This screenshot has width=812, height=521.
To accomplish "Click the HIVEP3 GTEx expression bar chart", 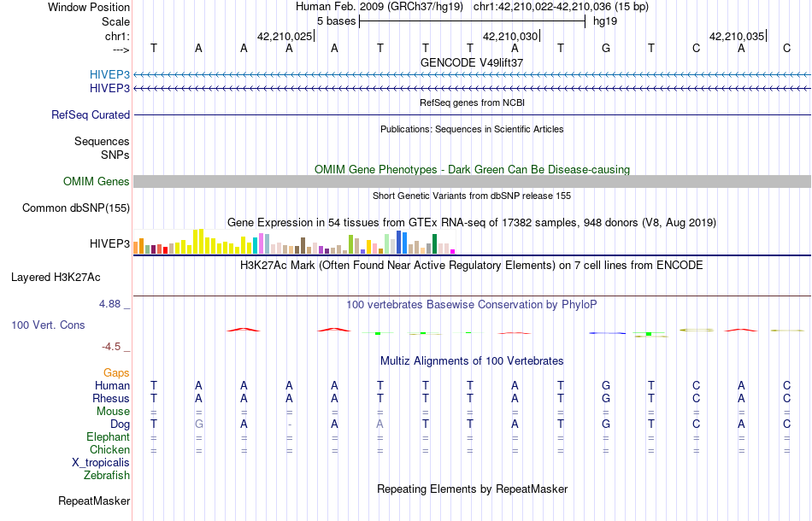I will click(x=294, y=242).
